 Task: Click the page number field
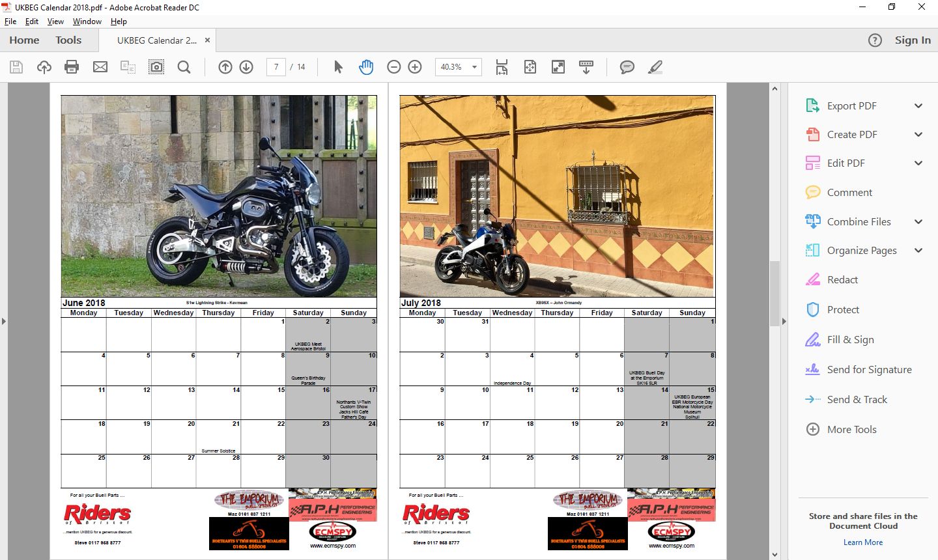click(x=276, y=67)
